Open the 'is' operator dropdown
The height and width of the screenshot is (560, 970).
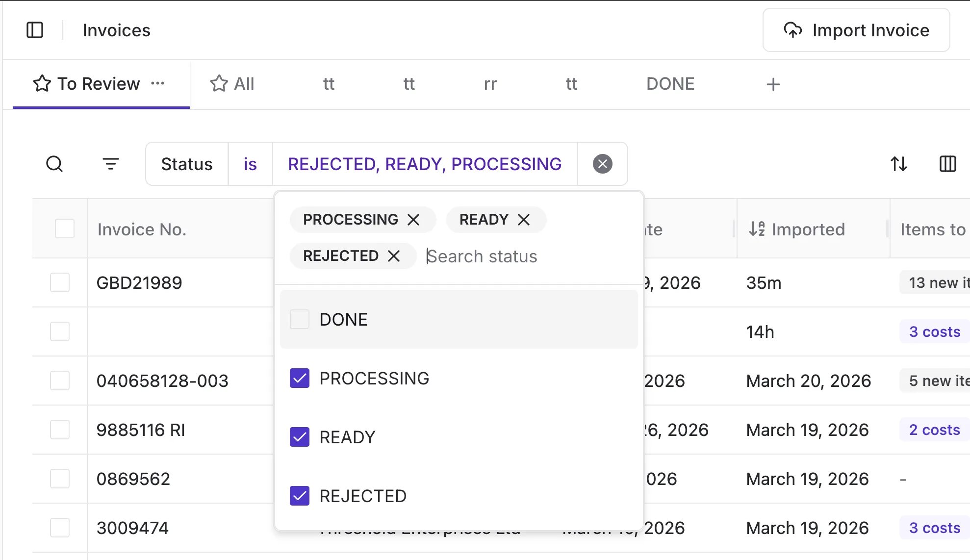pos(250,164)
